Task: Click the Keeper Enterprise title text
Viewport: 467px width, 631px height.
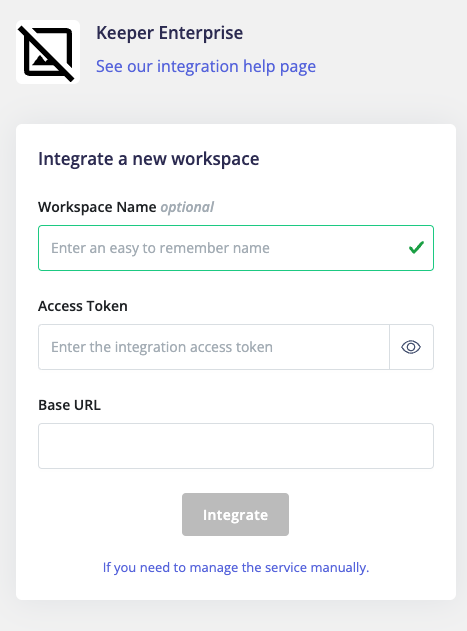Action: click(169, 33)
